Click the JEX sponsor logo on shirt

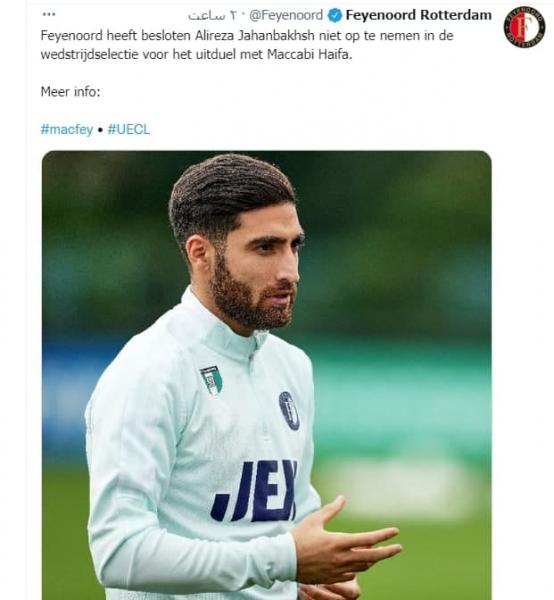[x=254, y=490]
